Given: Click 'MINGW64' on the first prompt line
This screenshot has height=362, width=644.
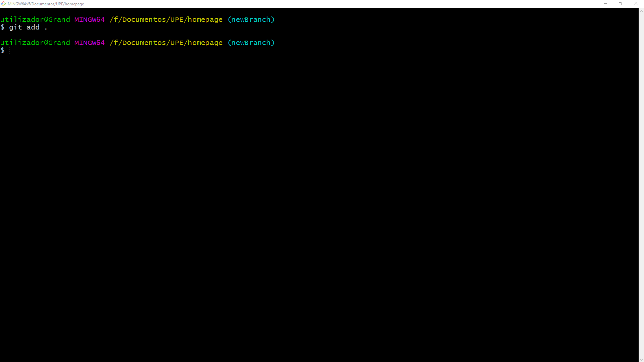Looking at the screenshot, I should pyautogui.click(x=90, y=20).
